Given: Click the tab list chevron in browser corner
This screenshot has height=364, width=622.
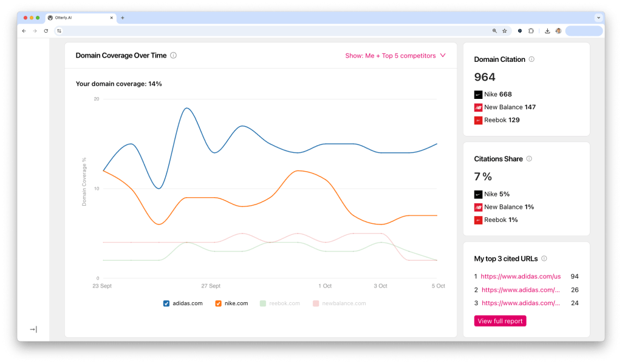Looking at the screenshot, I should point(598,18).
